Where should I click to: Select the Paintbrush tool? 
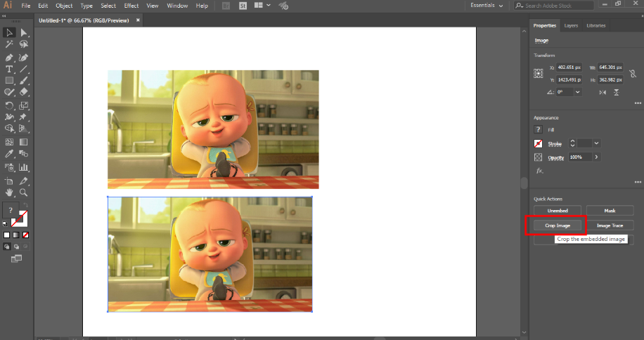tap(24, 81)
